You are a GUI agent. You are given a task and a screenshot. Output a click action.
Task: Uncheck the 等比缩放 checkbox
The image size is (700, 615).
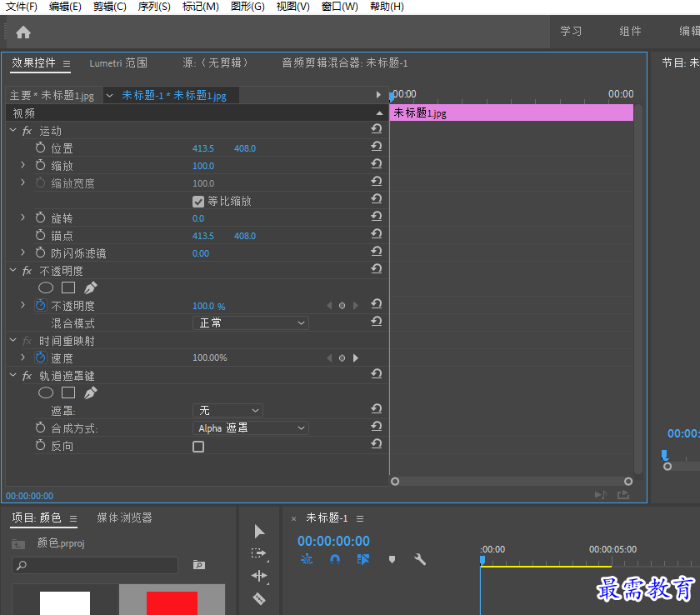click(198, 202)
